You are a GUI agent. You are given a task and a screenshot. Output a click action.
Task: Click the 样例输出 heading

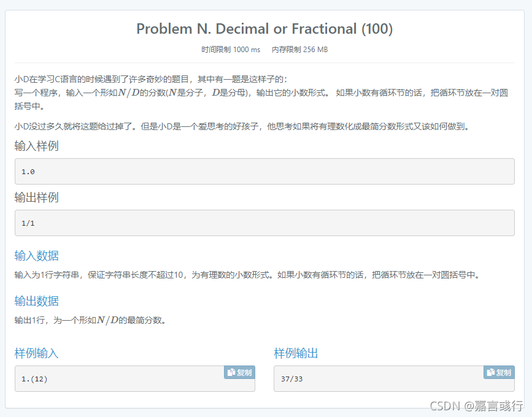pyautogui.click(x=296, y=353)
